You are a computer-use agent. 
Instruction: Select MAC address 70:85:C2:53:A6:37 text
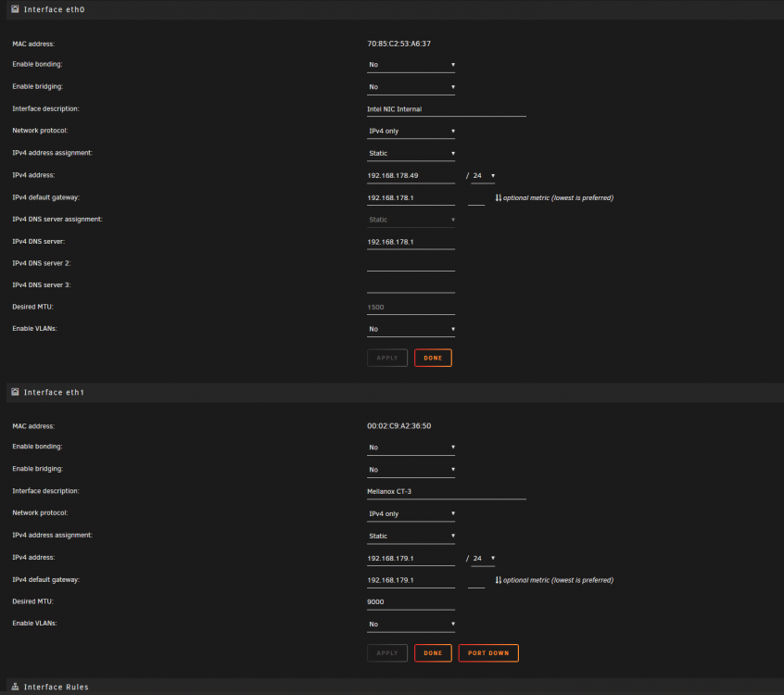[x=399, y=44]
